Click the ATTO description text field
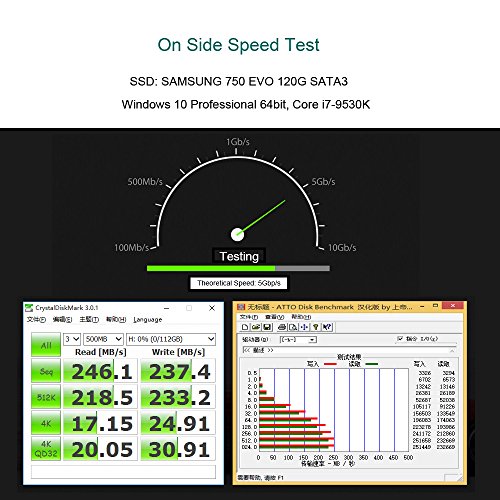This screenshot has height=500, width=500. click(348, 350)
